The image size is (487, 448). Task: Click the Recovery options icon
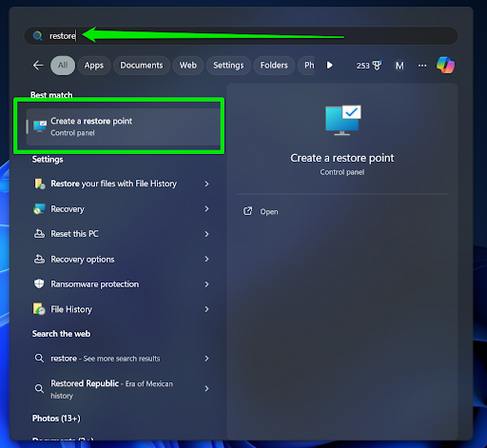click(x=39, y=259)
